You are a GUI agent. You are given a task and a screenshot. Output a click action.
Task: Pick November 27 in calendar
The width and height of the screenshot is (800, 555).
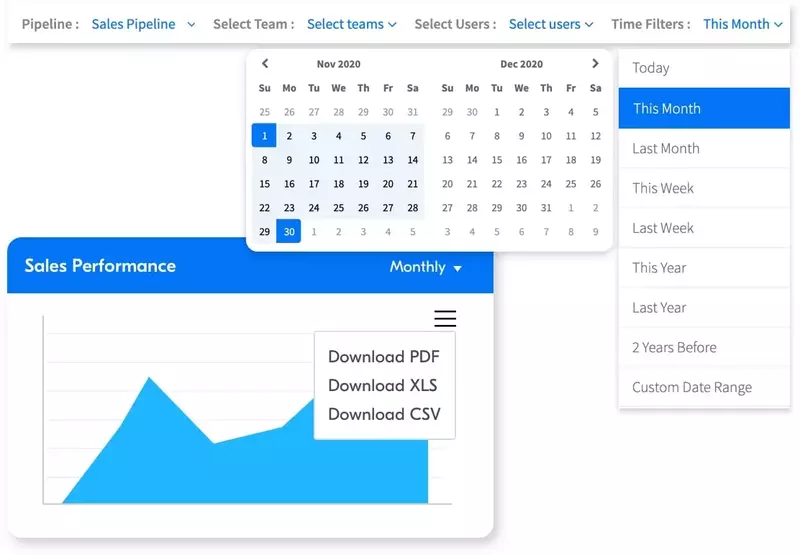[388, 208]
